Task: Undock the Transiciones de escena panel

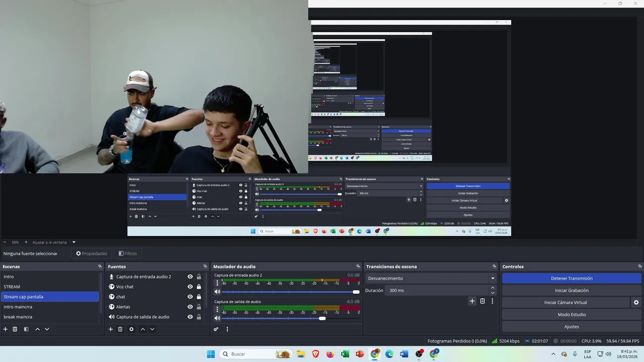Action: click(495, 266)
